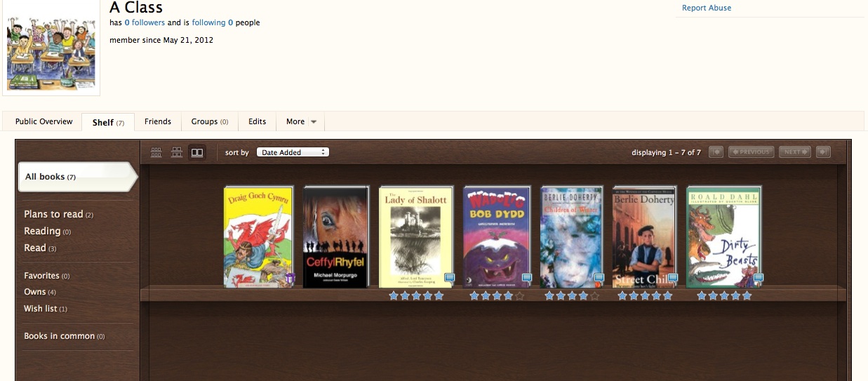Click star rating under Bob Dydd book
Image resolution: width=868 pixels, height=381 pixels.
(x=497, y=296)
